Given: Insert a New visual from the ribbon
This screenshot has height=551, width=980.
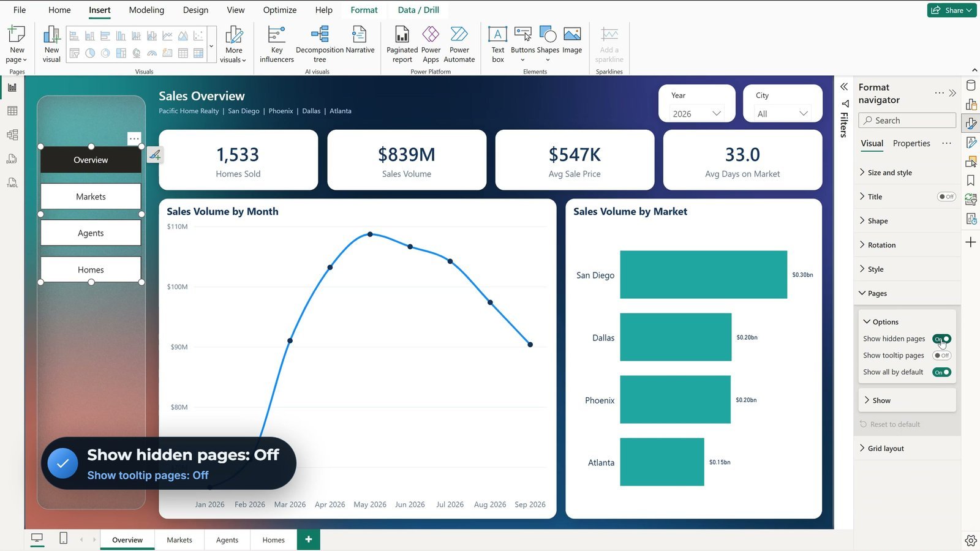Looking at the screenshot, I should (x=51, y=44).
